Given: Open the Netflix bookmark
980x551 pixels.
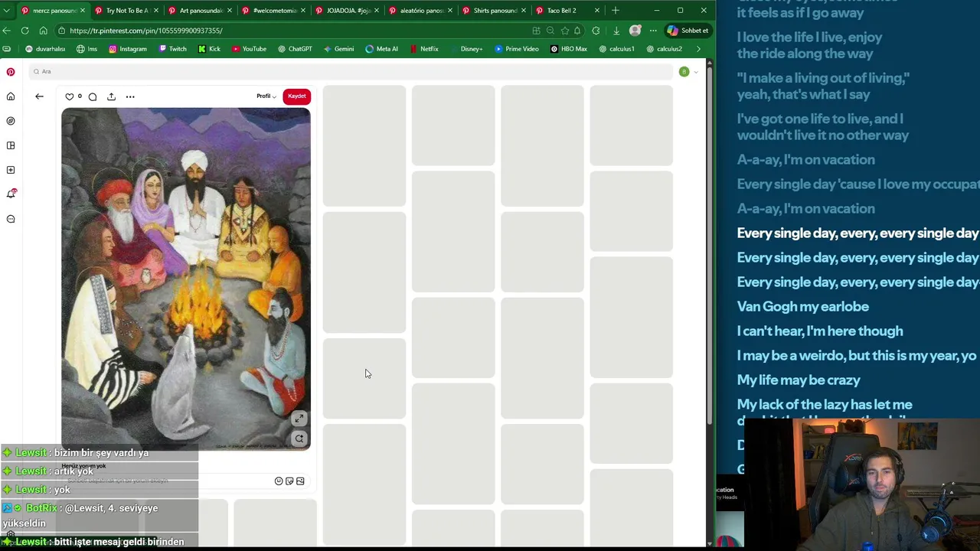Looking at the screenshot, I should tap(424, 49).
